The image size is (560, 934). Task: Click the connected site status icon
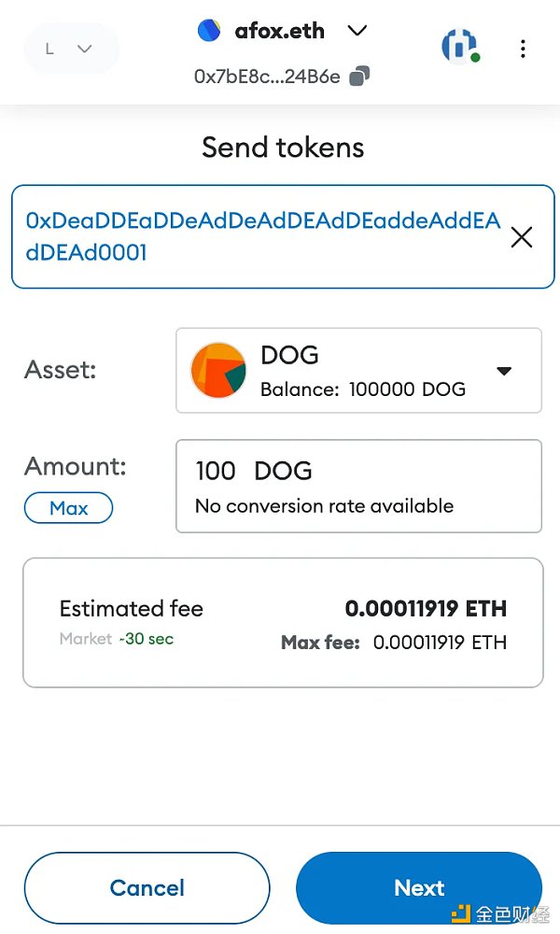coord(459,47)
